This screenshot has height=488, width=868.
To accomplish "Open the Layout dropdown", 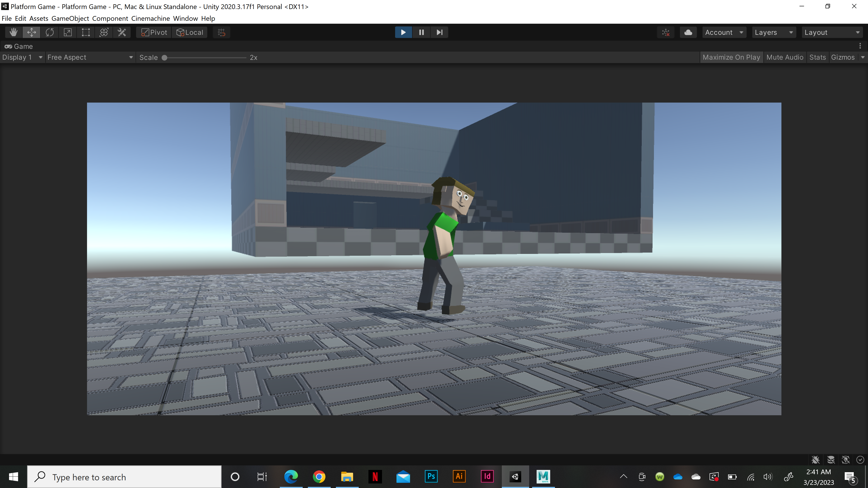I will point(832,32).
